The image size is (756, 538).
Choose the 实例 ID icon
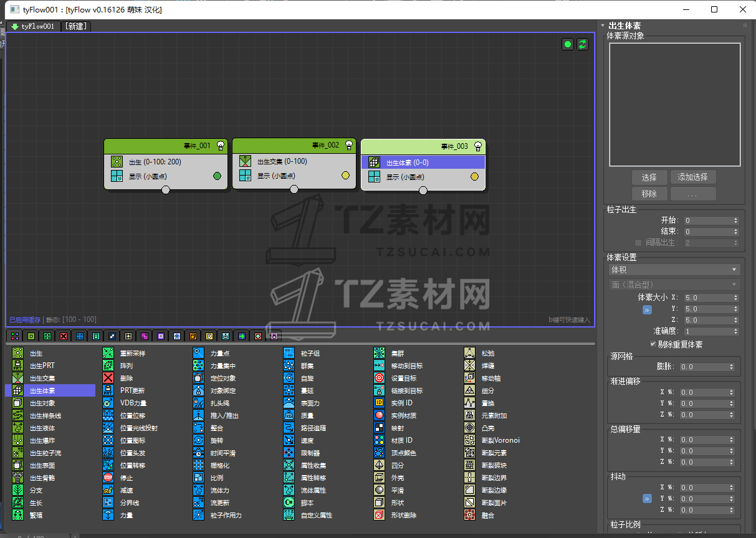[380, 403]
